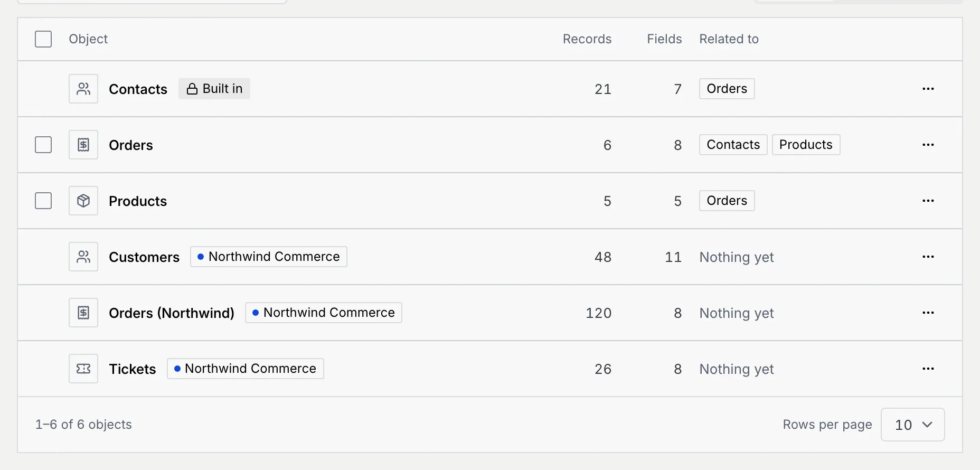The height and width of the screenshot is (470, 980).
Task: Click the 1–6 of 6 objects text
Action: tap(83, 425)
